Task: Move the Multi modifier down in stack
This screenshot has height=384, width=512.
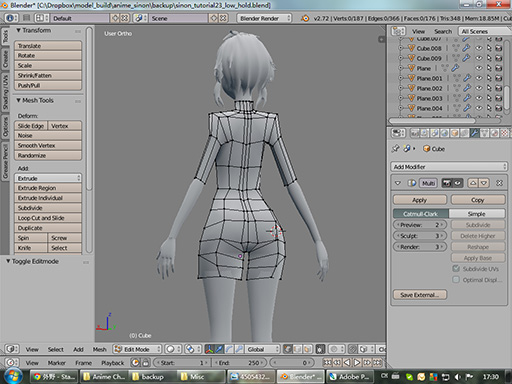Action: coord(484,183)
